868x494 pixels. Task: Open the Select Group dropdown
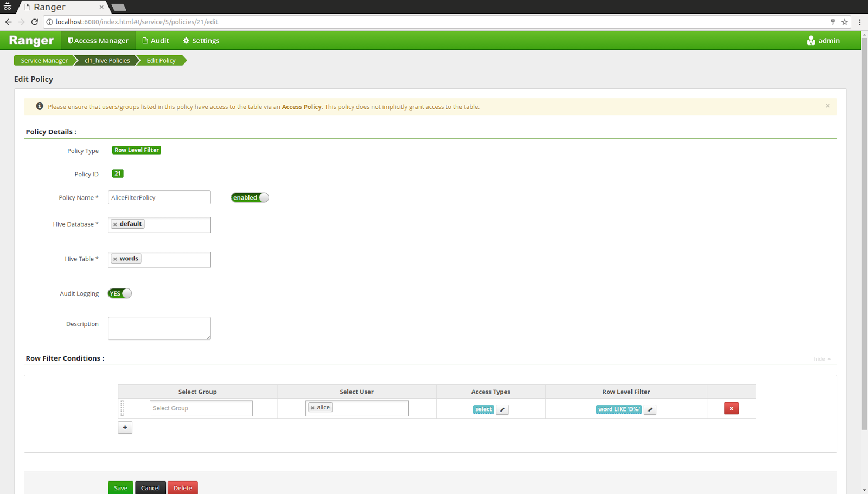click(x=201, y=408)
